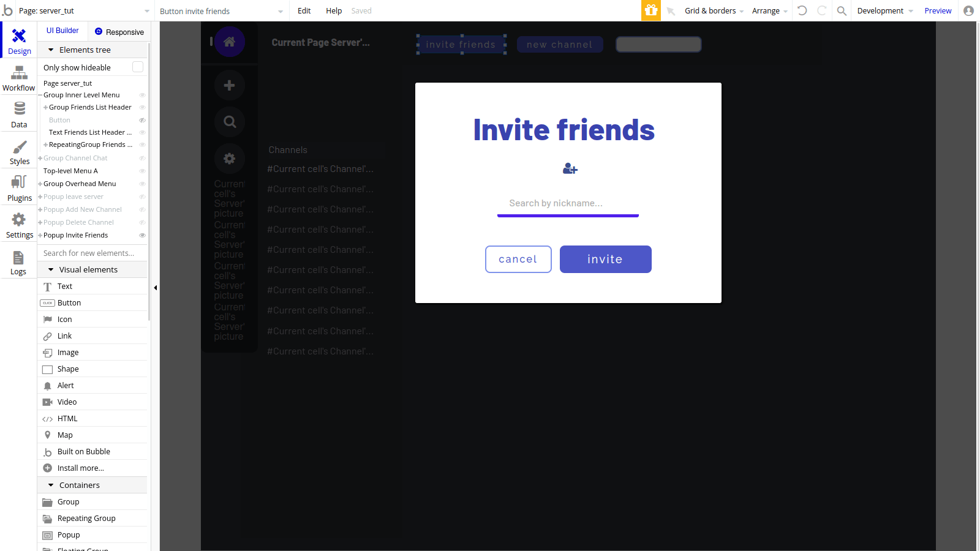Click the Preview button
Screen dimensions: 980x551
[938, 10]
